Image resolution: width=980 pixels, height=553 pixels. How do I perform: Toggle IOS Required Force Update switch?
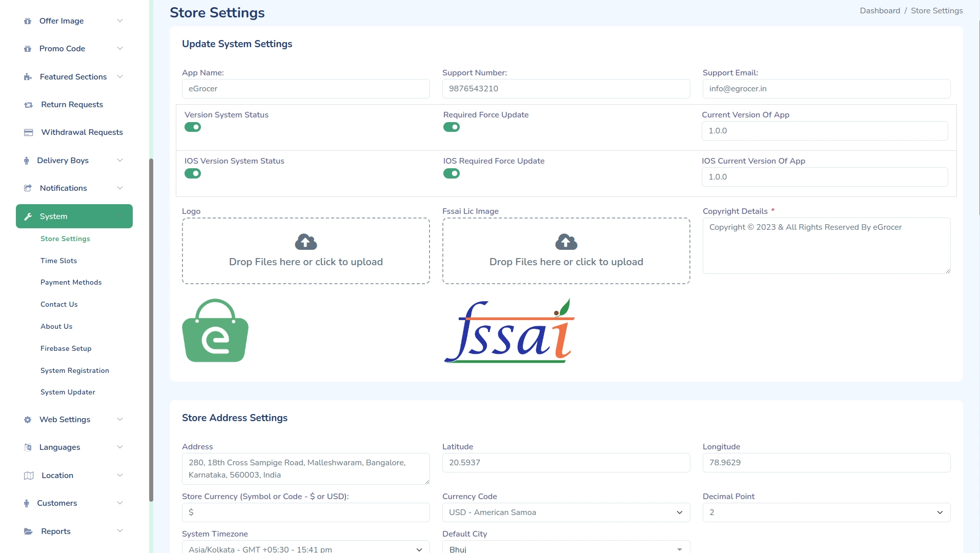[x=452, y=173]
